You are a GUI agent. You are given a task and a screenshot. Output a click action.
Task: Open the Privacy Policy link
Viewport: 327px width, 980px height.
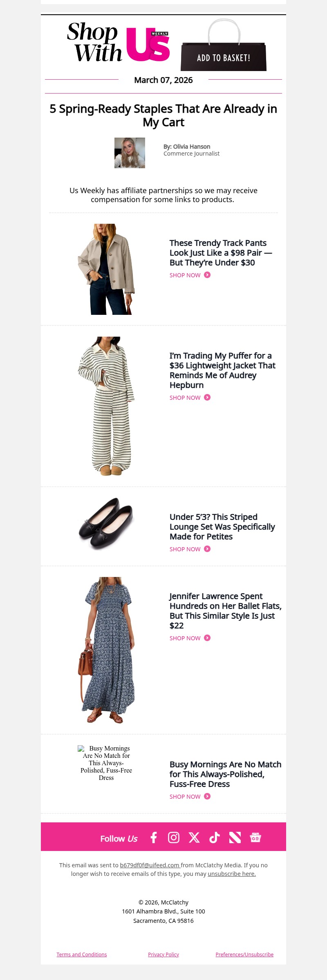coord(163,955)
